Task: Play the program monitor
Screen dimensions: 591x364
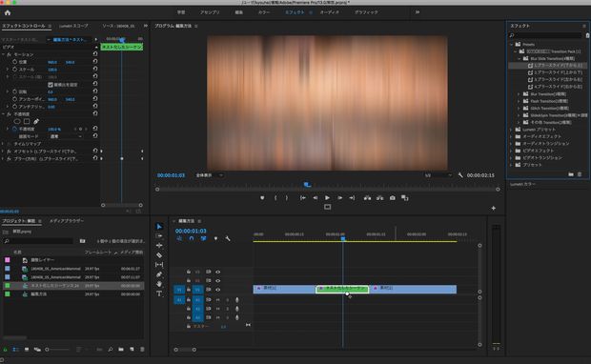Action: pyautogui.click(x=327, y=198)
